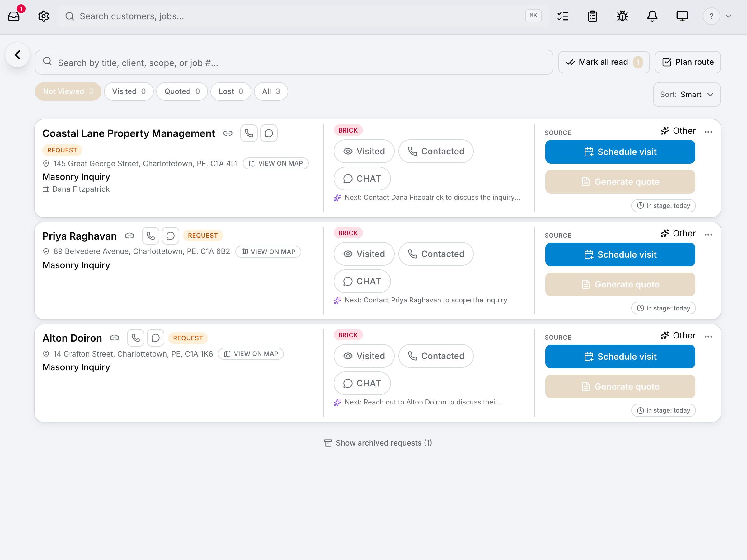
Task: Click Mark all read button
Action: [604, 62]
